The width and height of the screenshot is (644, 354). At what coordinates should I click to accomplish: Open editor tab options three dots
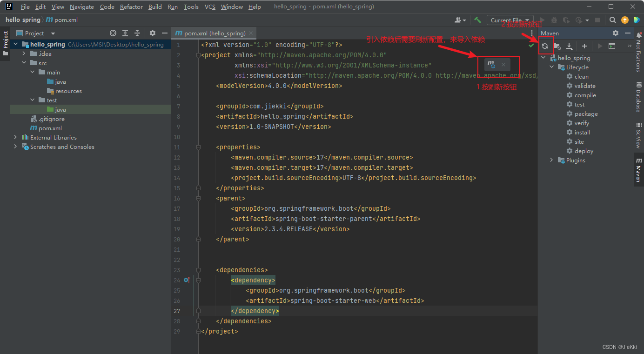coord(532,33)
